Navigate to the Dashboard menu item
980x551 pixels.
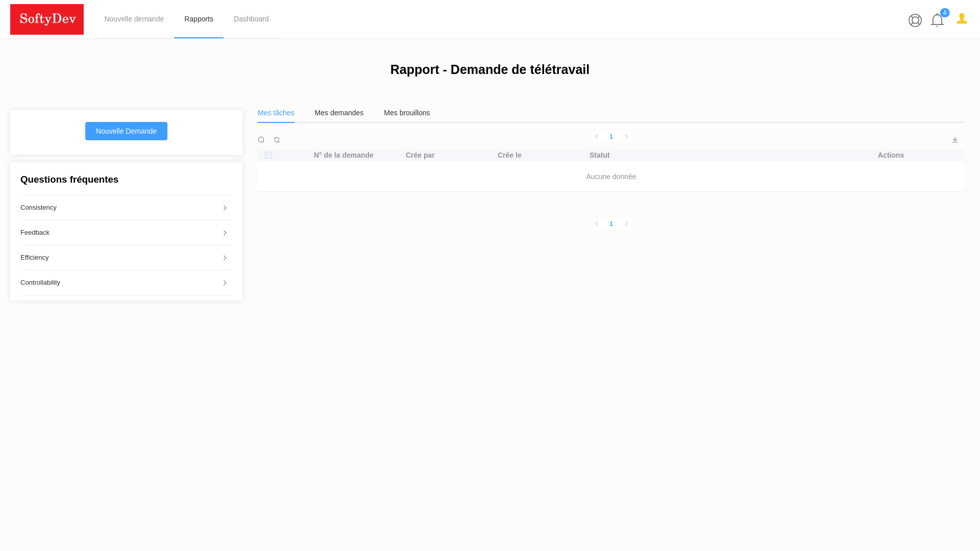(x=251, y=19)
